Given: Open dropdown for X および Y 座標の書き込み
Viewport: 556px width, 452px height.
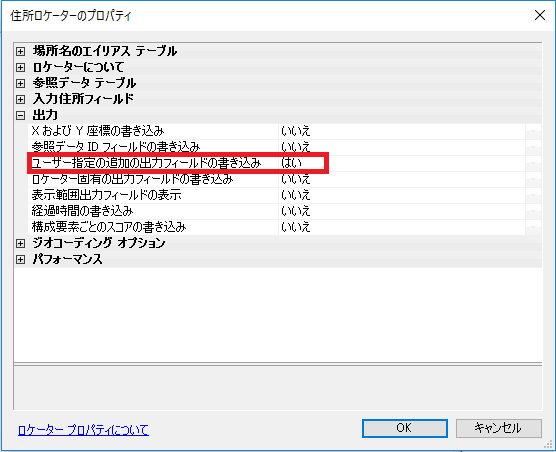Looking at the screenshot, I should pyautogui.click(x=533, y=132).
